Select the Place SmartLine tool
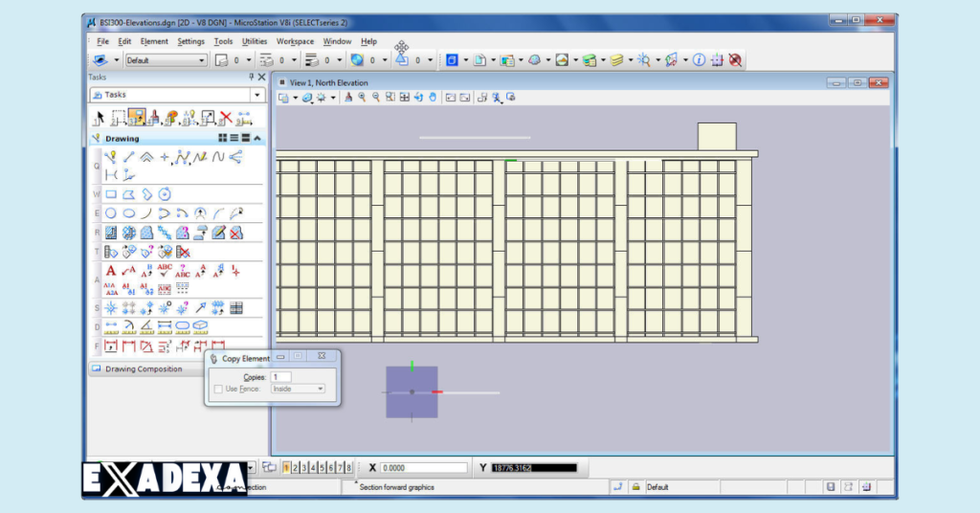Viewport: 980px width, 513px height. [x=111, y=157]
